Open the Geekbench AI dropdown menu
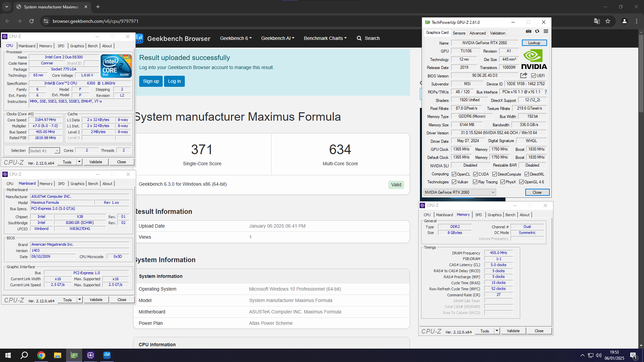 coord(278,38)
